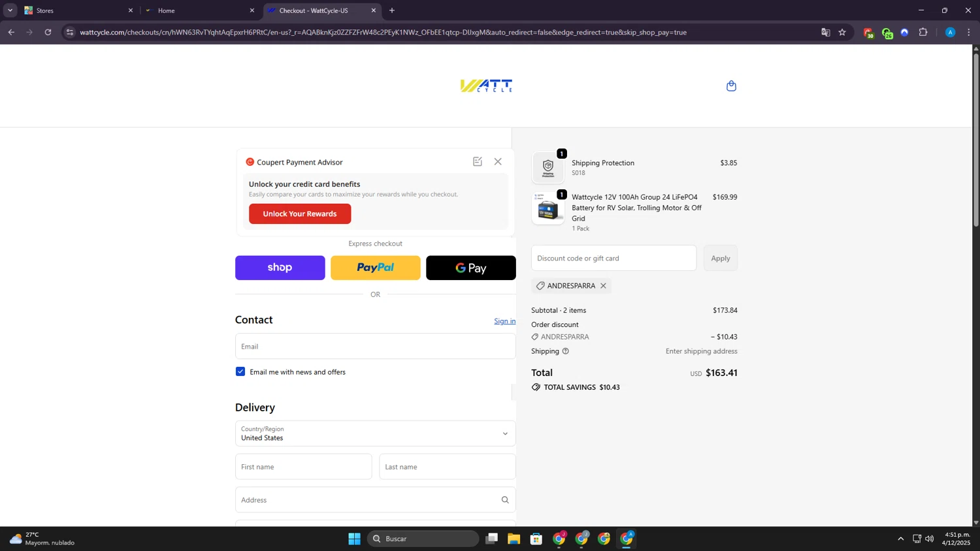Open the shopping cart bag icon

point(731,86)
